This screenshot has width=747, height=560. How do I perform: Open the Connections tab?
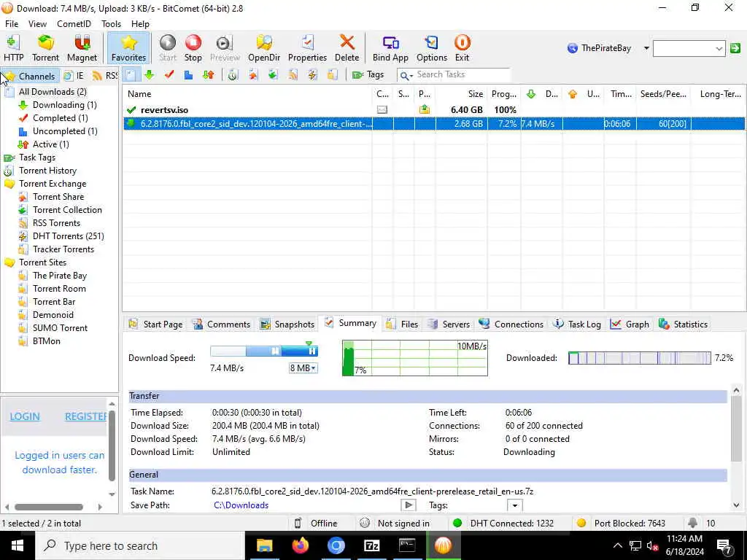pyautogui.click(x=511, y=324)
